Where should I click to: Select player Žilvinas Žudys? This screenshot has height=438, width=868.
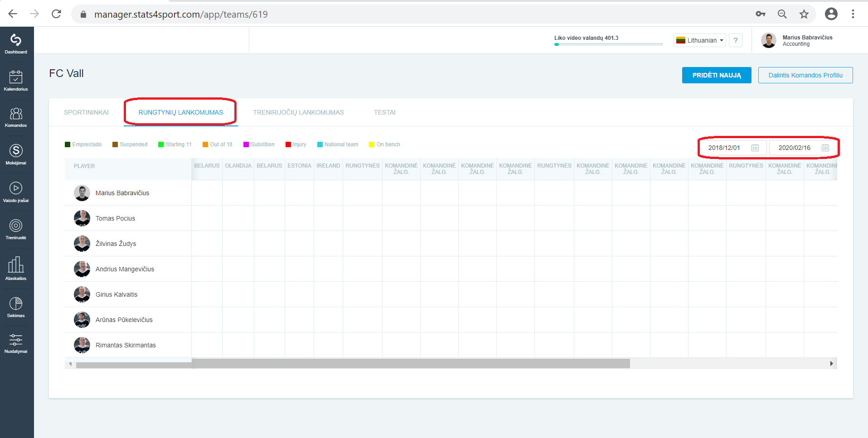pyautogui.click(x=116, y=244)
